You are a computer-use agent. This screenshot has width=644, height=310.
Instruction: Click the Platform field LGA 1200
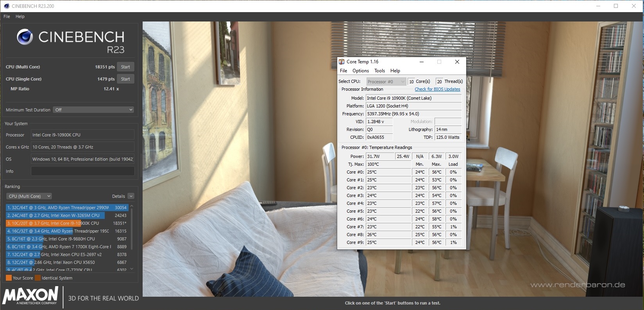(x=413, y=106)
